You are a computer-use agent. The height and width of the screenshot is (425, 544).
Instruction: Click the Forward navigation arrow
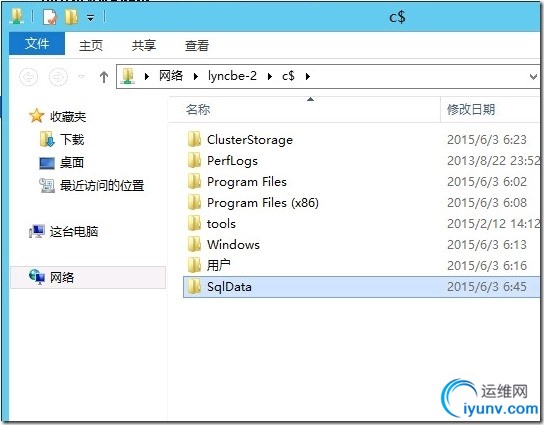click(x=58, y=77)
